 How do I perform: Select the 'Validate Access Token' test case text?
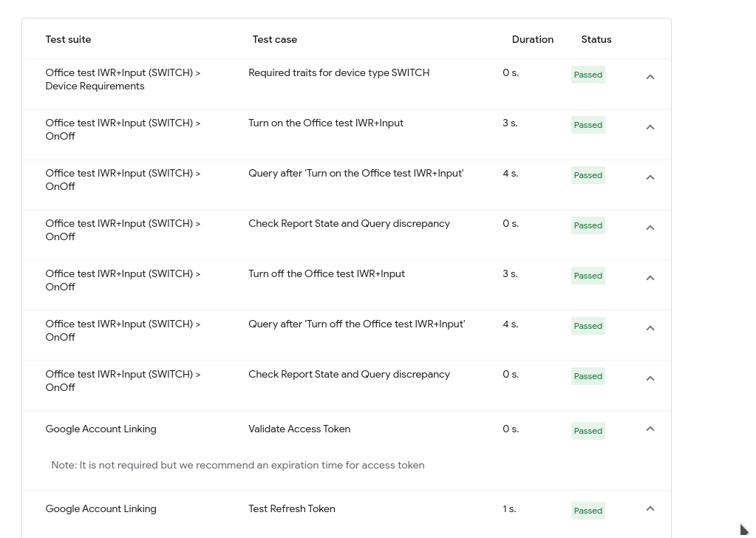point(299,429)
